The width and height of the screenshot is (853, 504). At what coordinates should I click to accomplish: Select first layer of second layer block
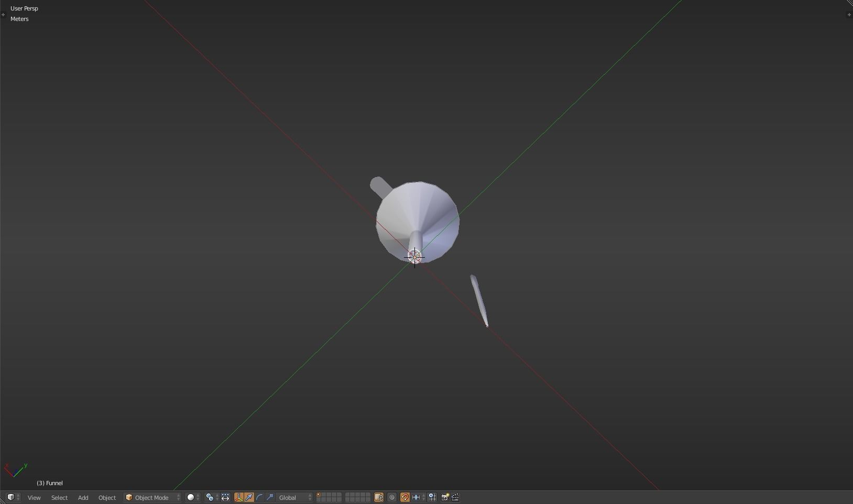pos(348,495)
